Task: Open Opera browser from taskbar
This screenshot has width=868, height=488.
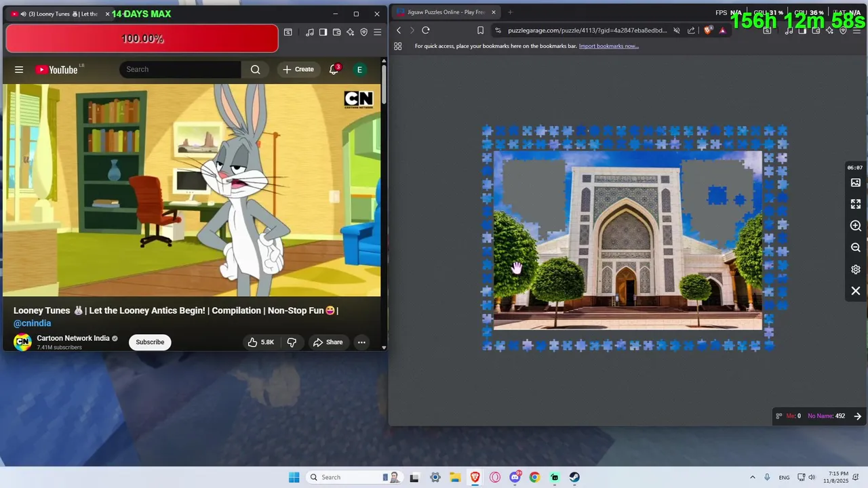Action: click(495, 477)
